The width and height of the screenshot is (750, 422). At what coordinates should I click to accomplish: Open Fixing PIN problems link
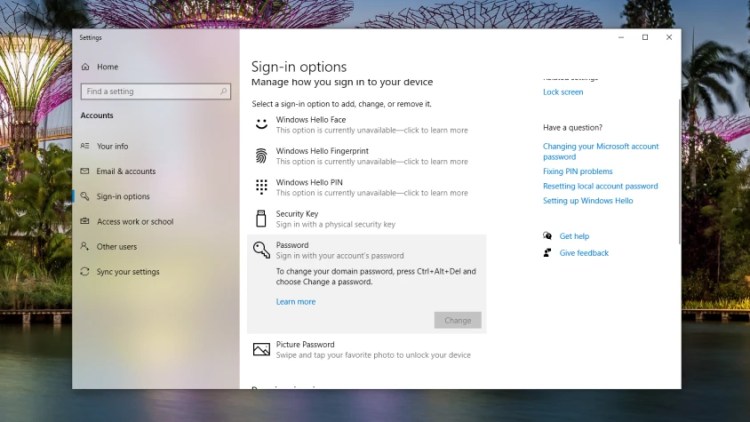coord(577,171)
